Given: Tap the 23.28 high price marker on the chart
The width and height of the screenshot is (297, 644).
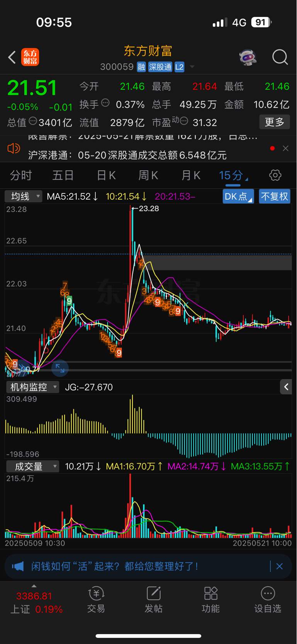Looking at the screenshot, I should point(146,208).
